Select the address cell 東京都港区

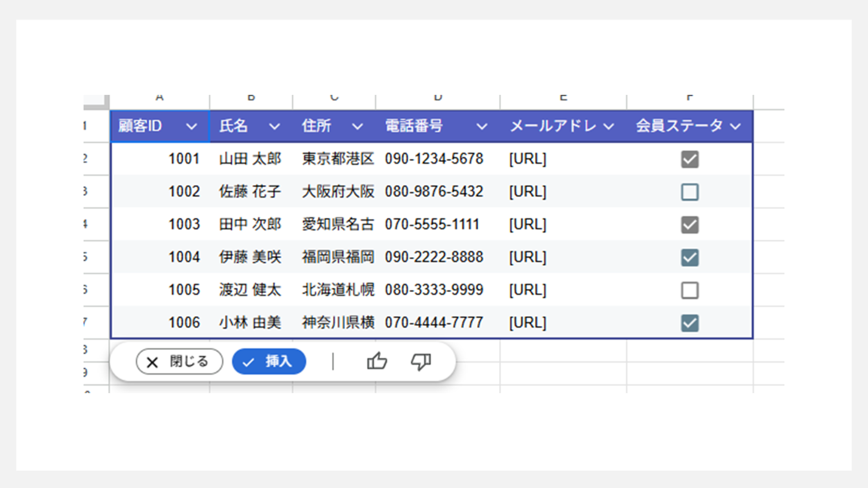334,159
